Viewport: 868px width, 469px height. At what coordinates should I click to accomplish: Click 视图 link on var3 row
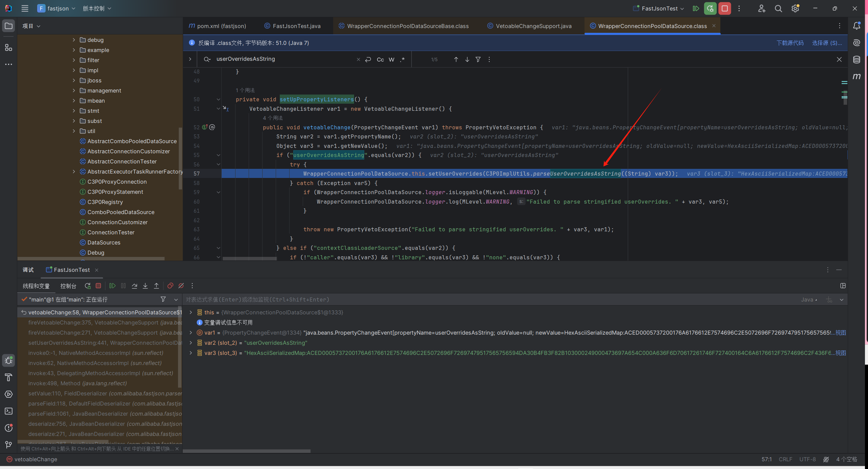[x=841, y=353]
